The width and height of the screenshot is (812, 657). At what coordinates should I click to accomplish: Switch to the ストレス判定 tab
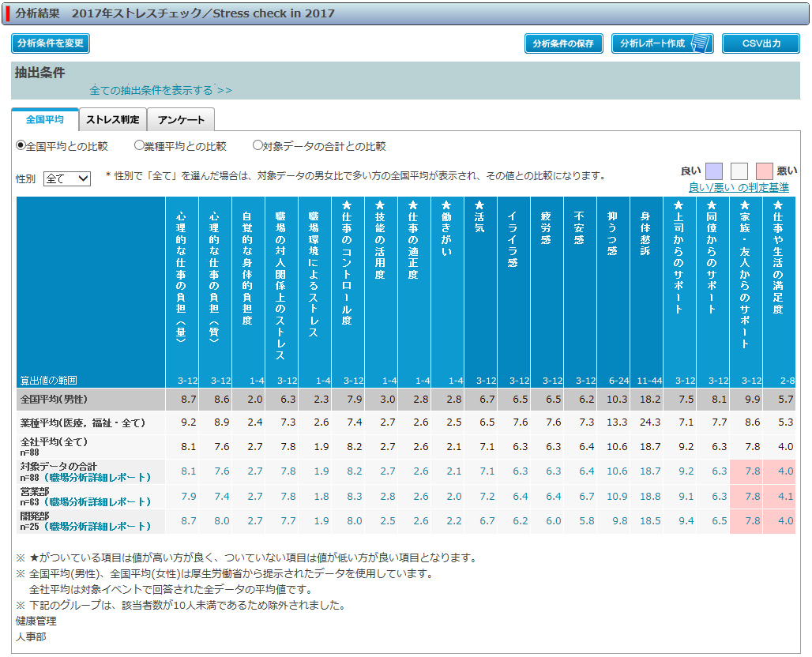tap(112, 119)
